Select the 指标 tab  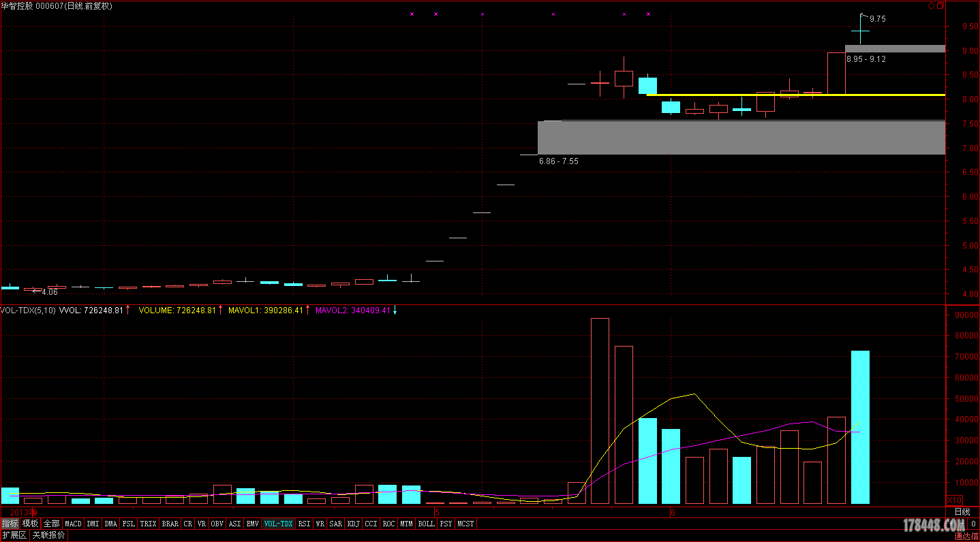[x=10, y=524]
